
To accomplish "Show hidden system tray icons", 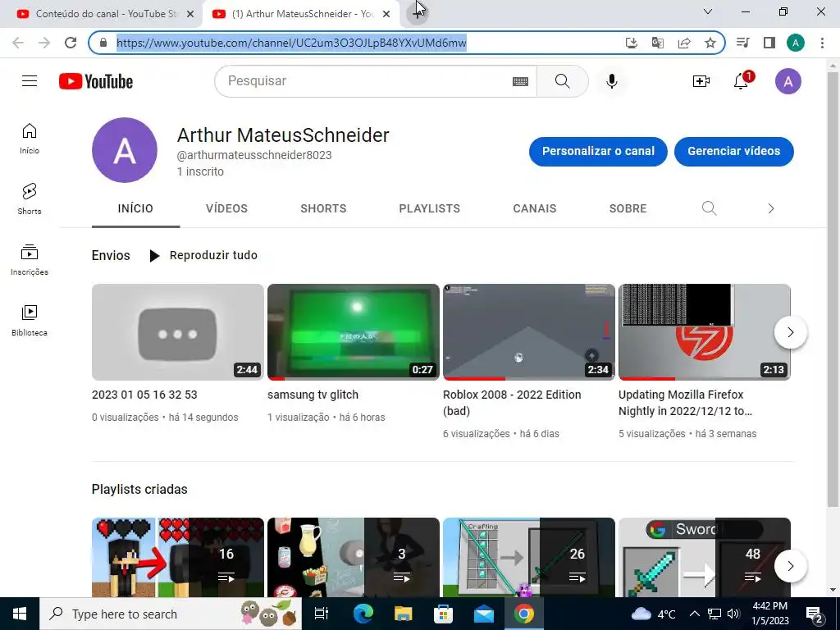I will tap(694, 614).
